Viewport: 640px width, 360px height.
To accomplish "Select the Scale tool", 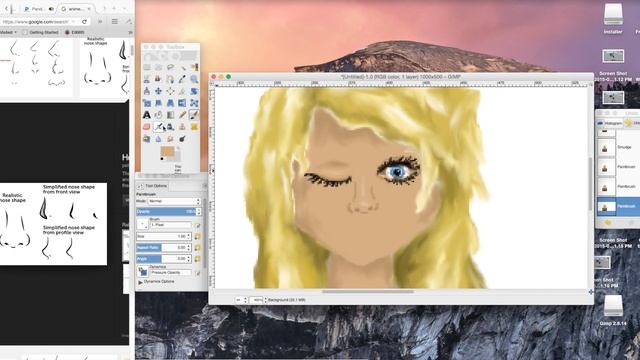I will [x=147, y=103].
